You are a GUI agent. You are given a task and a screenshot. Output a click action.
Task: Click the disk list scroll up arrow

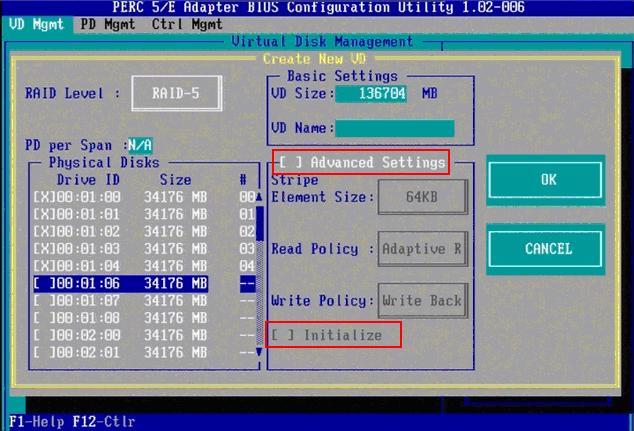click(x=259, y=197)
